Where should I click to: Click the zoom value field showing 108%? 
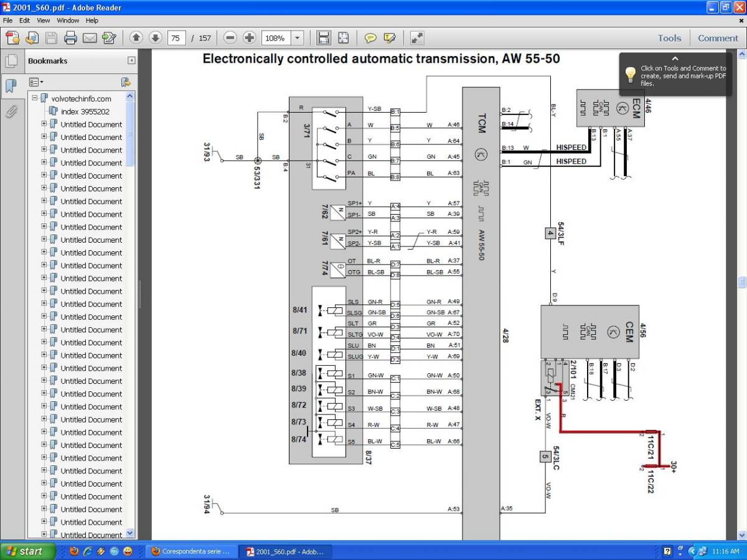276,38
